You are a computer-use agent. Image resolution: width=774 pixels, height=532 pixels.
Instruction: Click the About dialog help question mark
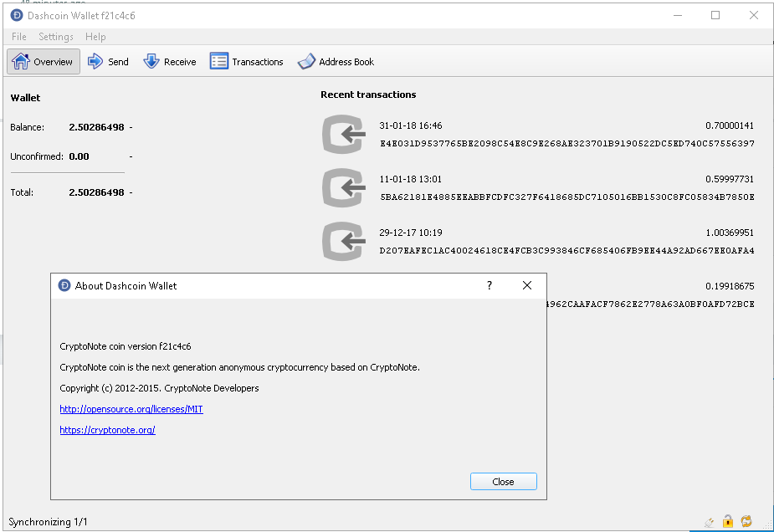pos(490,285)
